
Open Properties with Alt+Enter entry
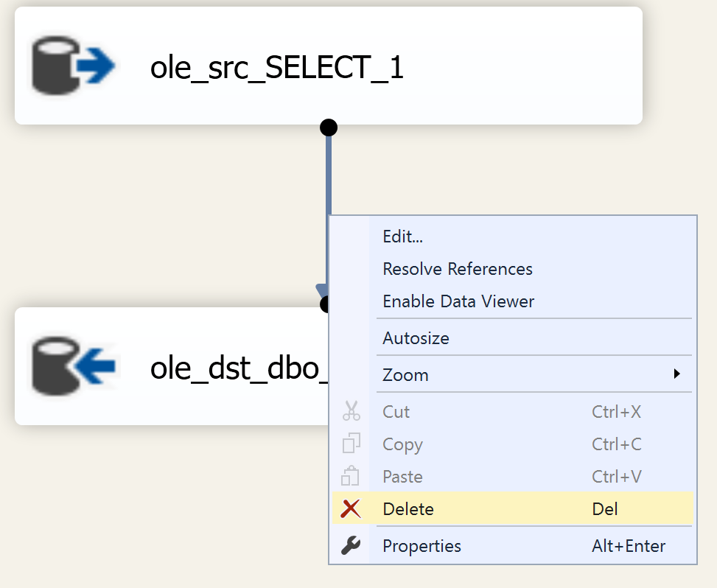click(x=422, y=546)
